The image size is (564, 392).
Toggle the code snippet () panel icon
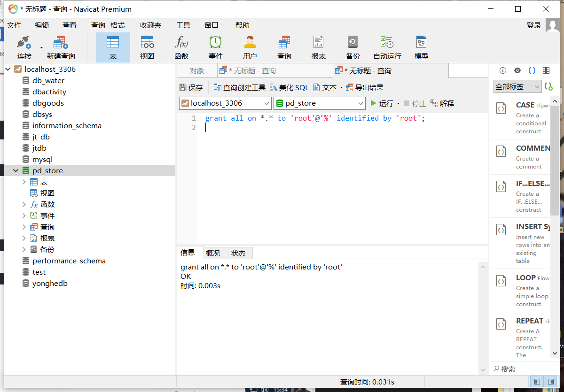pyautogui.click(x=532, y=70)
